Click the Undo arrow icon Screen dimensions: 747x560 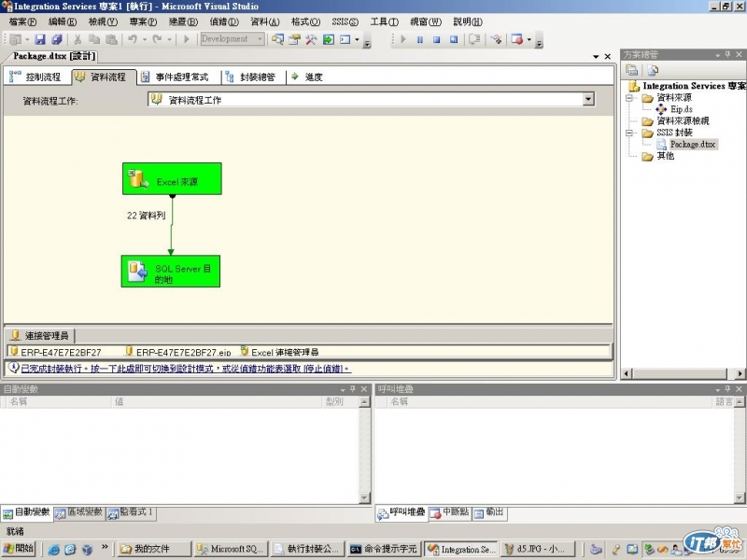(x=133, y=39)
